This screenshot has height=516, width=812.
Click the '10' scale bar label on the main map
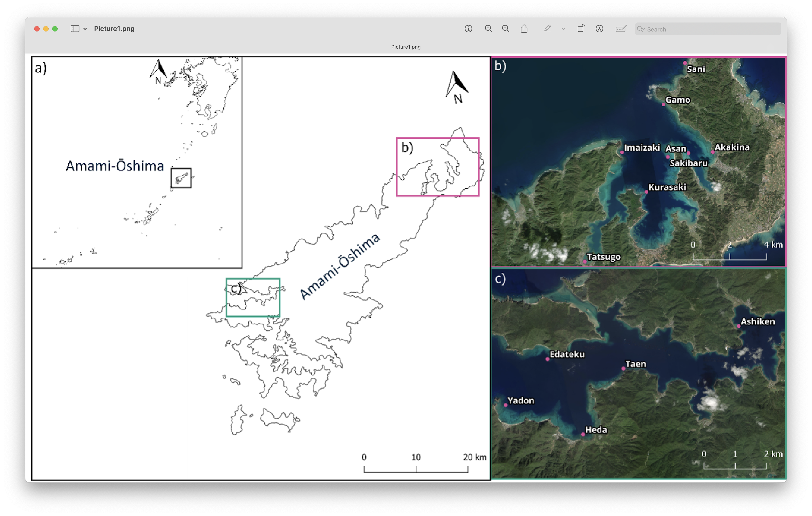click(x=416, y=457)
